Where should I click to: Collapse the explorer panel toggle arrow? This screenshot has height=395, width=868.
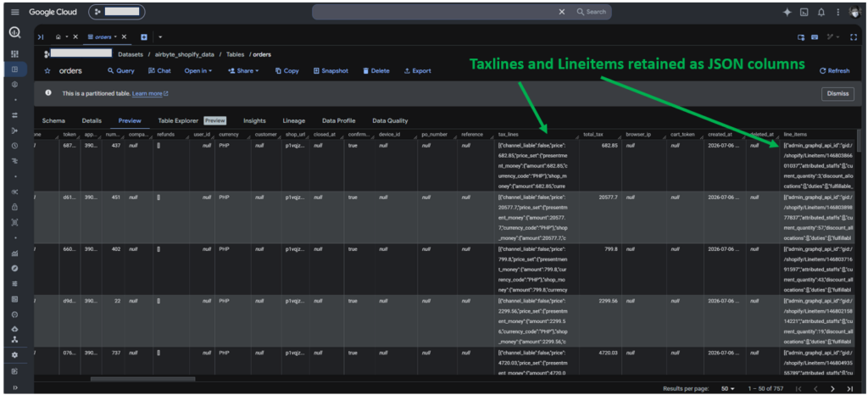(41, 37)
